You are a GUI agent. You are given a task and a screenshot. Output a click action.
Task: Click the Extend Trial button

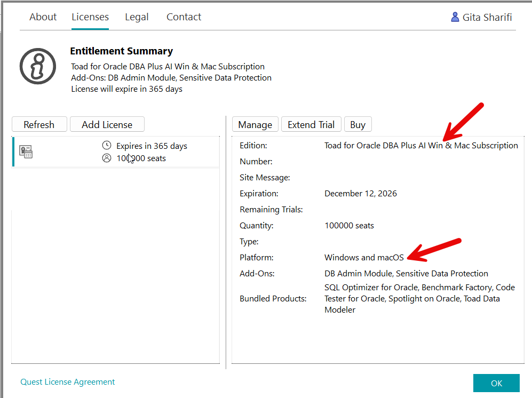[x=311, y=124]
